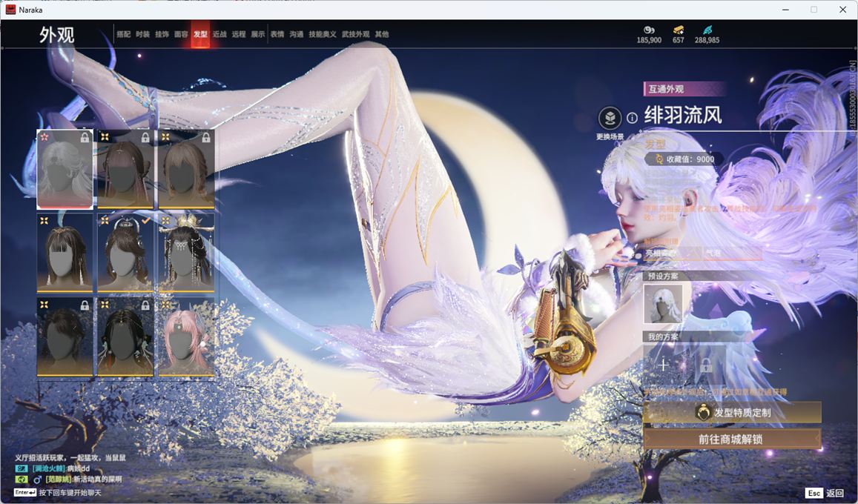Select the hairstyle with golden crown ornament
Screen dimensions: 858x504
[186, 253]
